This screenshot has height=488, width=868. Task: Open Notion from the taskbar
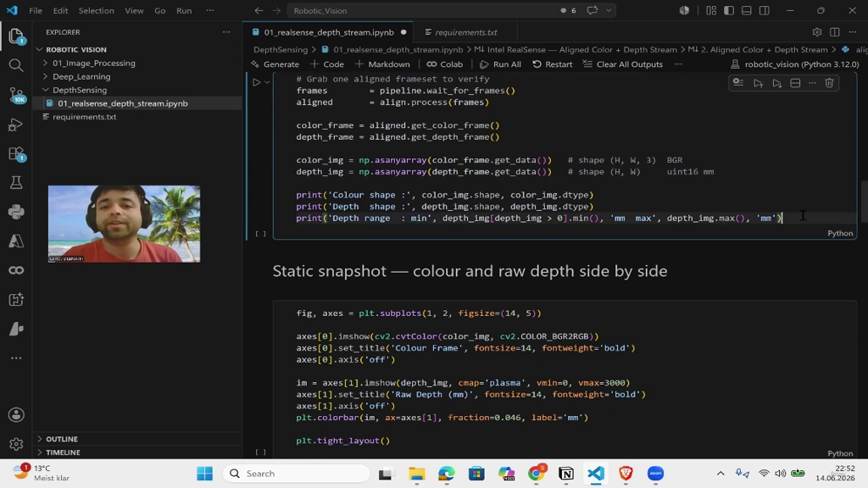[565, 474]
